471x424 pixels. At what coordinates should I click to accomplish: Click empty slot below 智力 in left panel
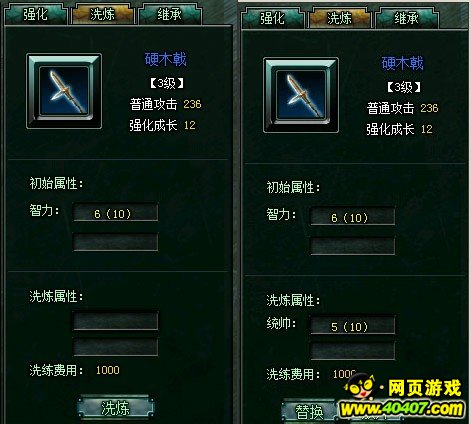click(116, 242)
